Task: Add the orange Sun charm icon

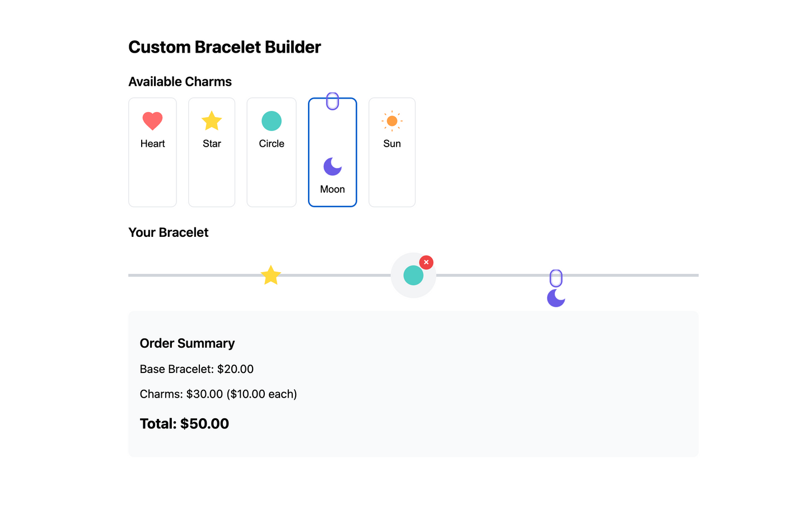Action: click(x=392, y=121)
